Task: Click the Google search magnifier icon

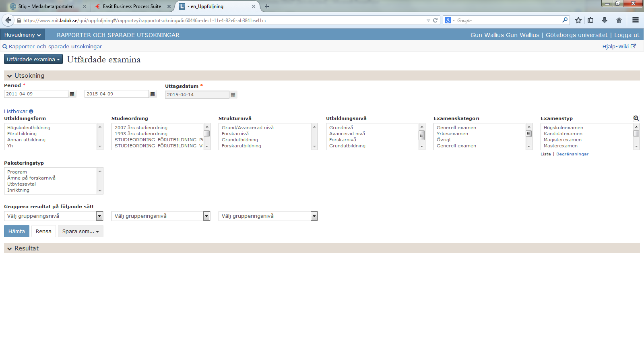Action: point(565,20)
